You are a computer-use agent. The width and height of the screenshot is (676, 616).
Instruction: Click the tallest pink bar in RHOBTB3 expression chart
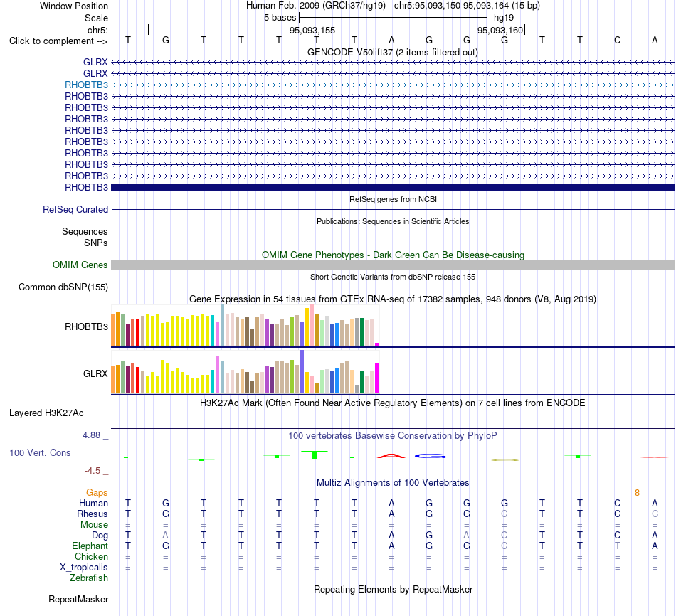point(312,325)
